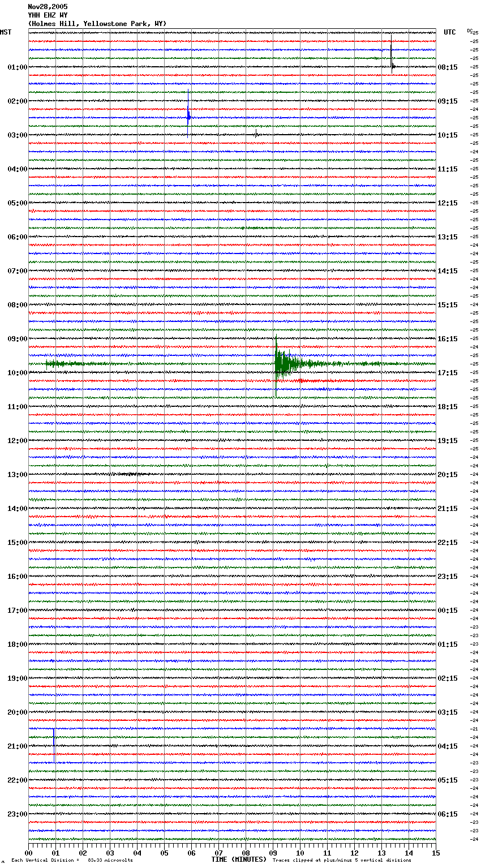Click the MST time zone label

6,32
